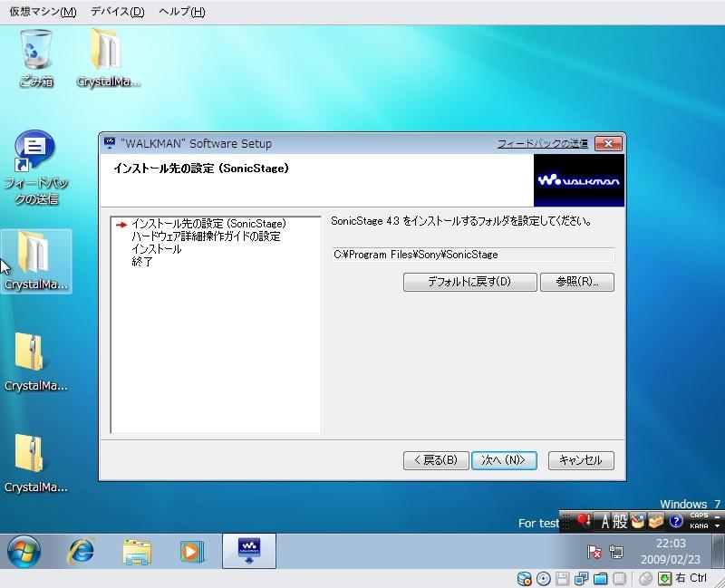Click the IME help question mark icon
Viewport: 725px width, 588px height.
676,522
